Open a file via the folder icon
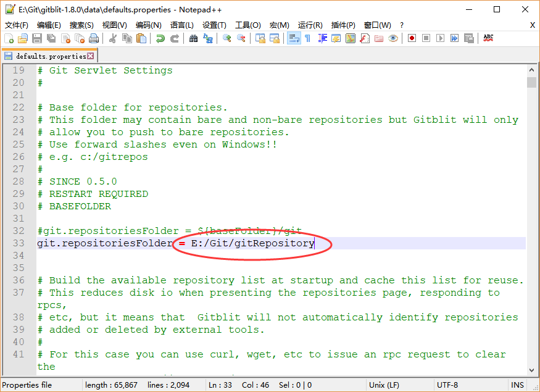 click(23, 38)
